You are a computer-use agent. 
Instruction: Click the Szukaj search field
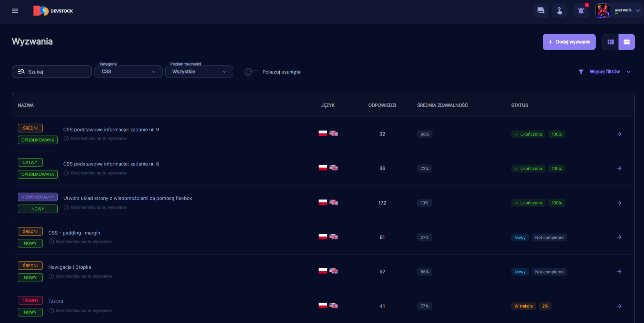click(x=52, y=72)
